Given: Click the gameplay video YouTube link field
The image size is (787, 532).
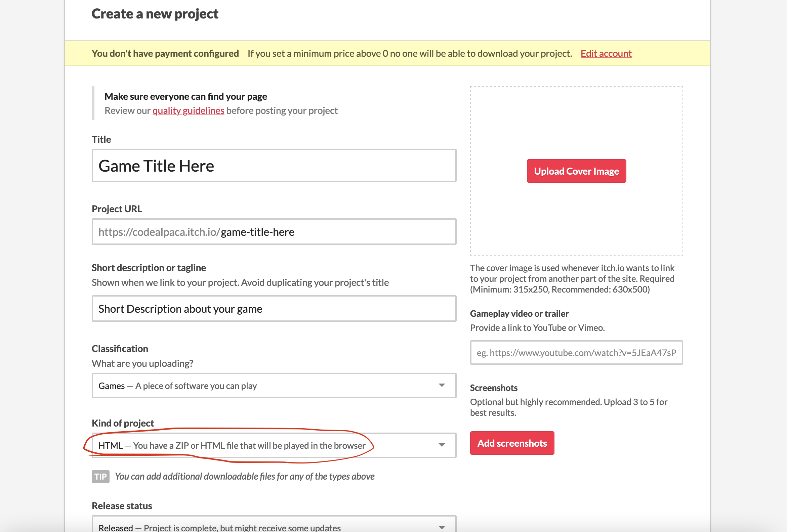Looking at the screenshot, I should 576,353.
